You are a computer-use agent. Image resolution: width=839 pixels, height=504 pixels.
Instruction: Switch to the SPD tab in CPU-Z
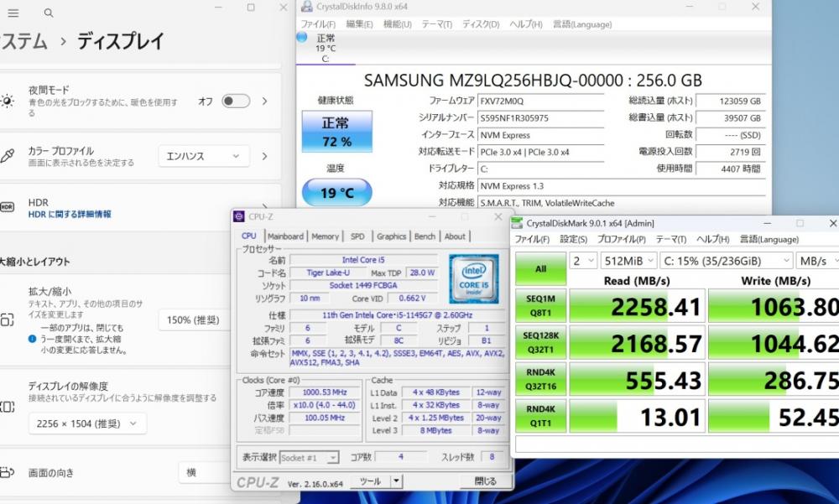[x=357, y=236]
